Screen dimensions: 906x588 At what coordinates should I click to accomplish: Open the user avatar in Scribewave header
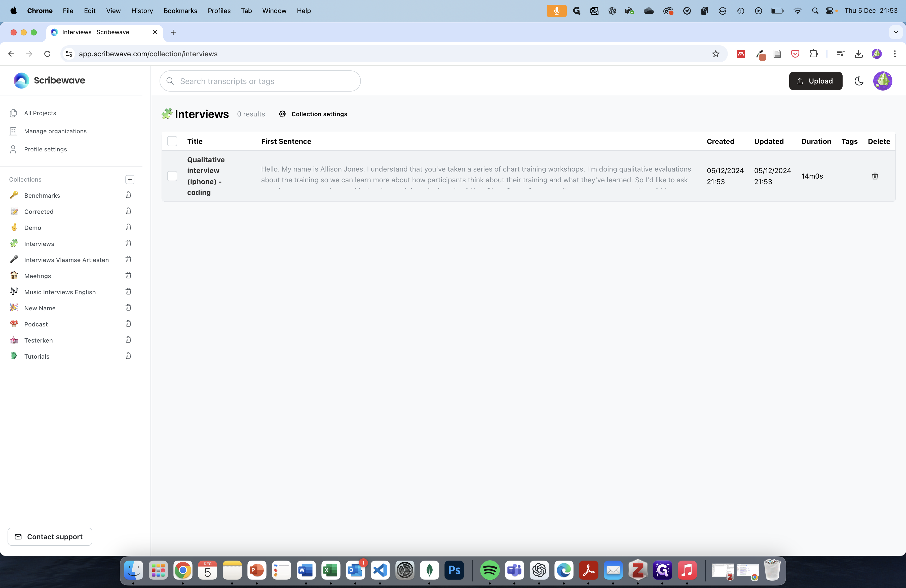click(x=883, y=81)
